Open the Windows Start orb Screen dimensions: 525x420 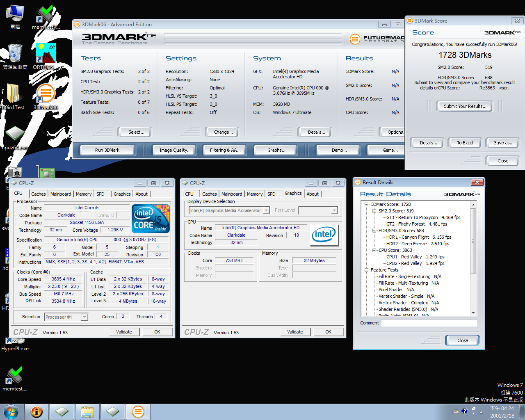pyautogui.click(x=11, y=412)
